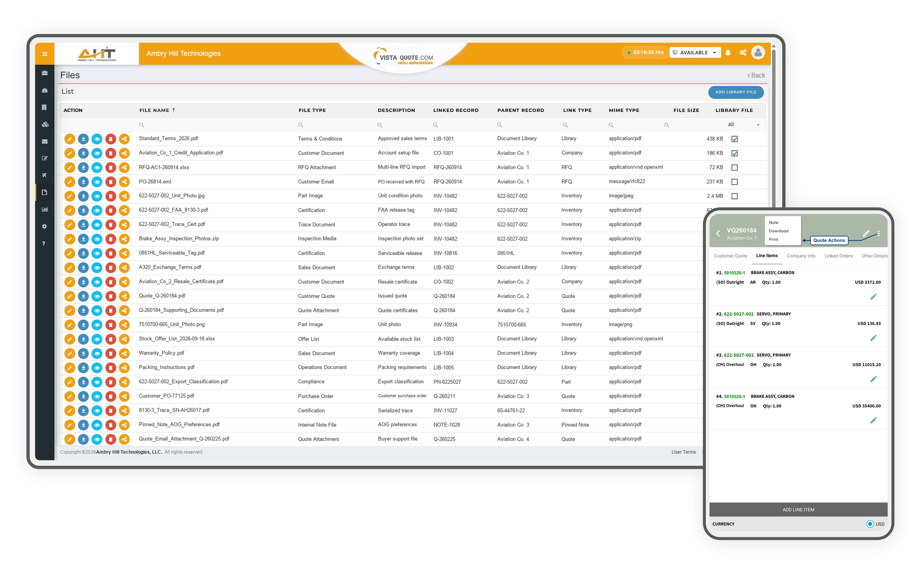Click the ADD LIBRARY FILE button

736,92
